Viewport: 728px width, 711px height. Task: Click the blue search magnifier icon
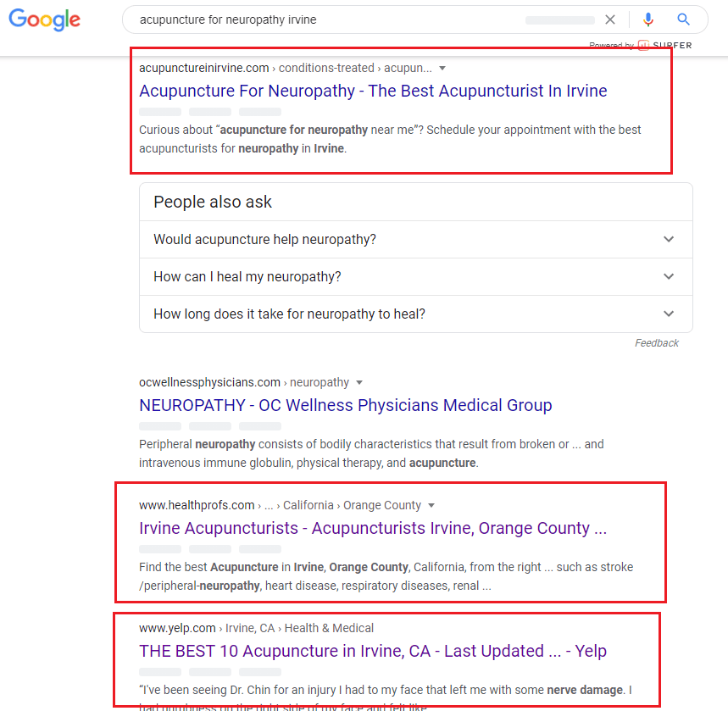click(x=683, y=19)
